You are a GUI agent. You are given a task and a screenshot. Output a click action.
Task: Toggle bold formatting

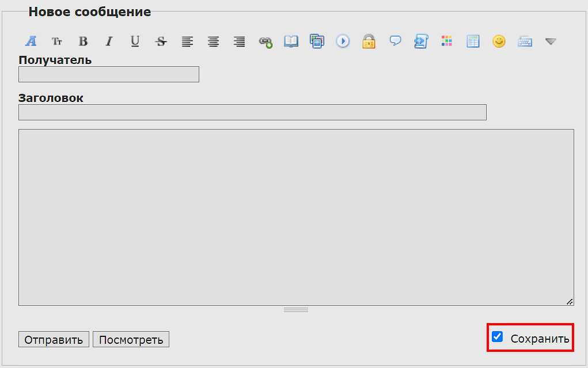(83, 41)
